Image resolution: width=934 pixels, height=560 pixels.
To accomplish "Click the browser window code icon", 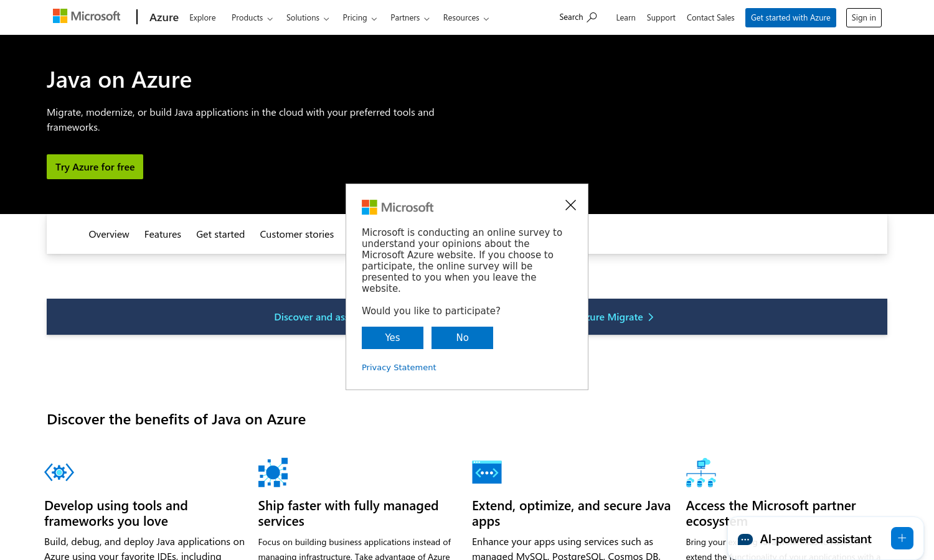I will click(486, 473).
